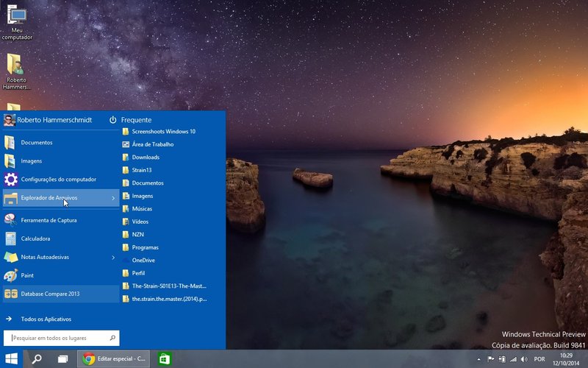Viewport: 588px width, 368px height.
Task: Launch Calculadora
Action: [61, 238]
